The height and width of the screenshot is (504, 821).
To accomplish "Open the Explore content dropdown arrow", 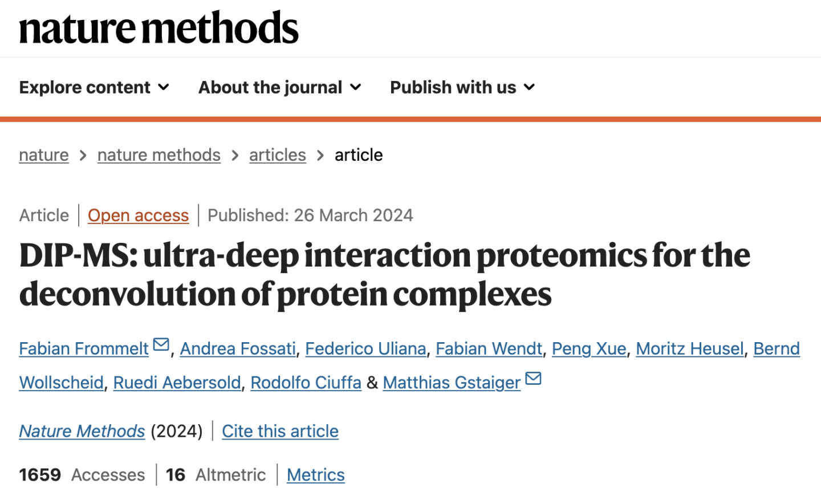I will 164,88.
